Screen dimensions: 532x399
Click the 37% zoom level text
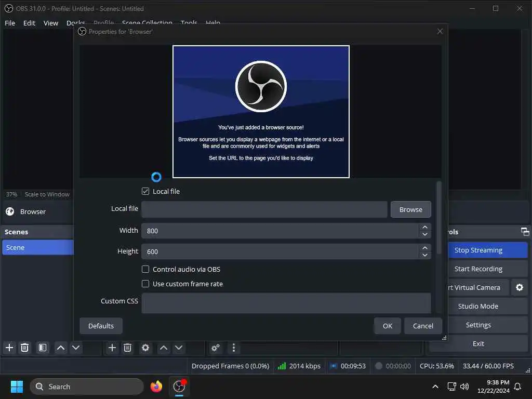(11, 194)
